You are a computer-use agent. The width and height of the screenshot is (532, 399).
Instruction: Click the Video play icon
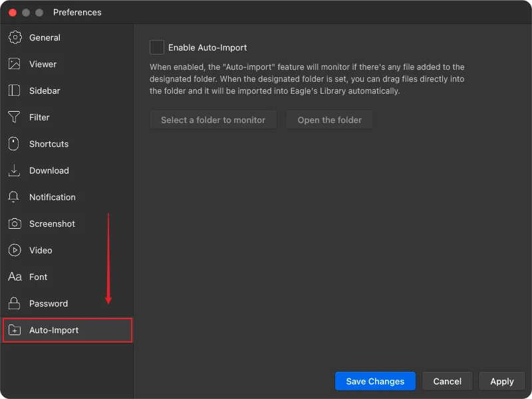pyautogui.click(x=15, y=250)
